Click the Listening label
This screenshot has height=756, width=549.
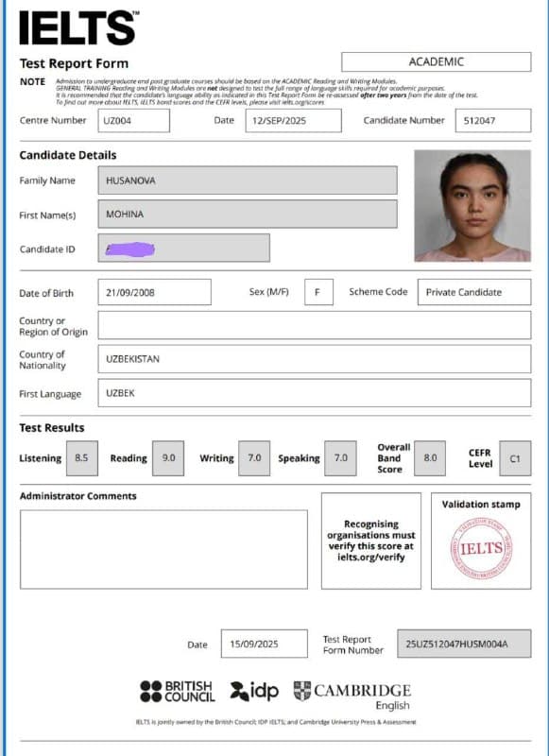point(41,458)
